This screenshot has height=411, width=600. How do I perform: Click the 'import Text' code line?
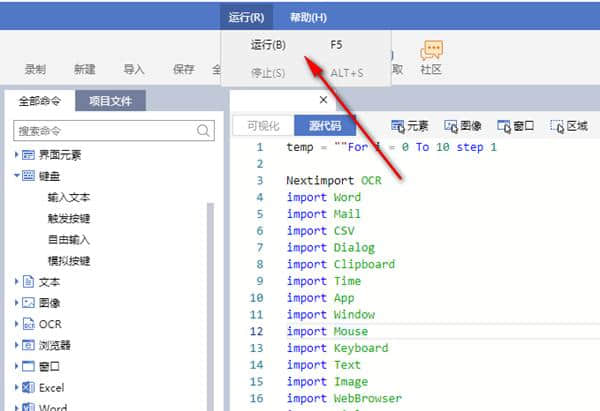click(324, 365)
